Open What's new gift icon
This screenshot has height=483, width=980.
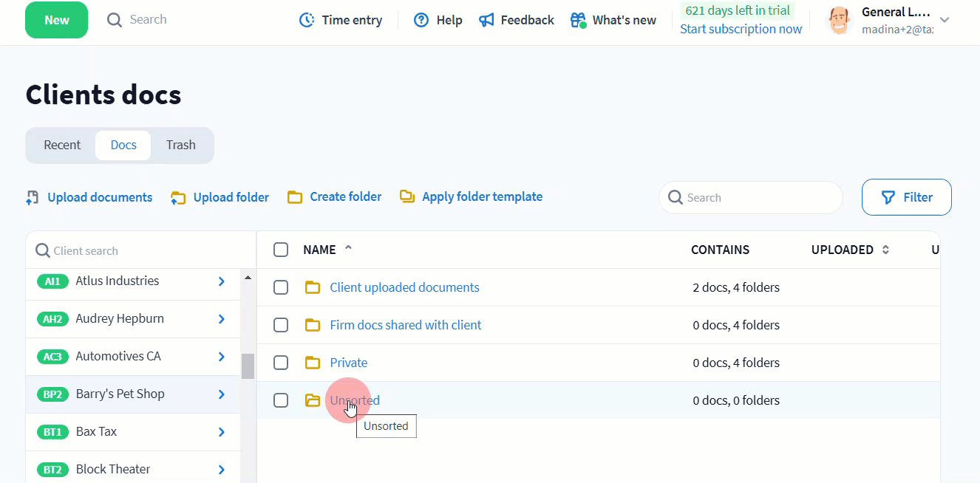(578, 20)
